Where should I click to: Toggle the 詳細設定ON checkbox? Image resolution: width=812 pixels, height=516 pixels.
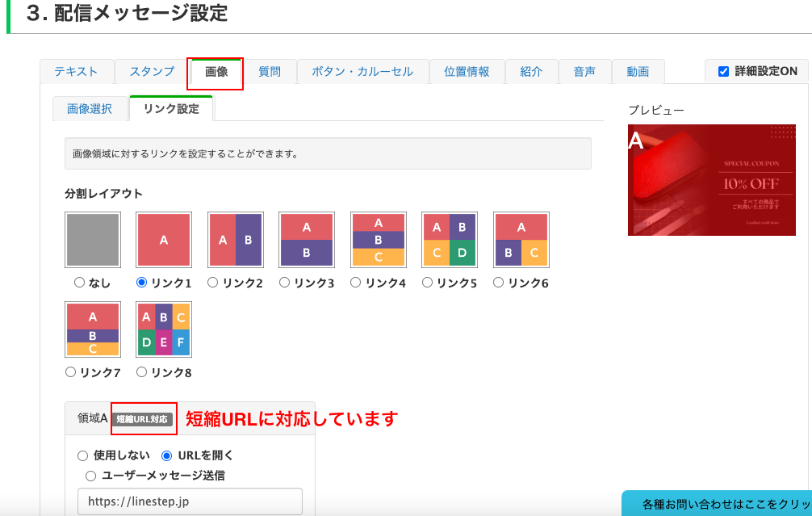pyautogui.click(x=723, y=71)
